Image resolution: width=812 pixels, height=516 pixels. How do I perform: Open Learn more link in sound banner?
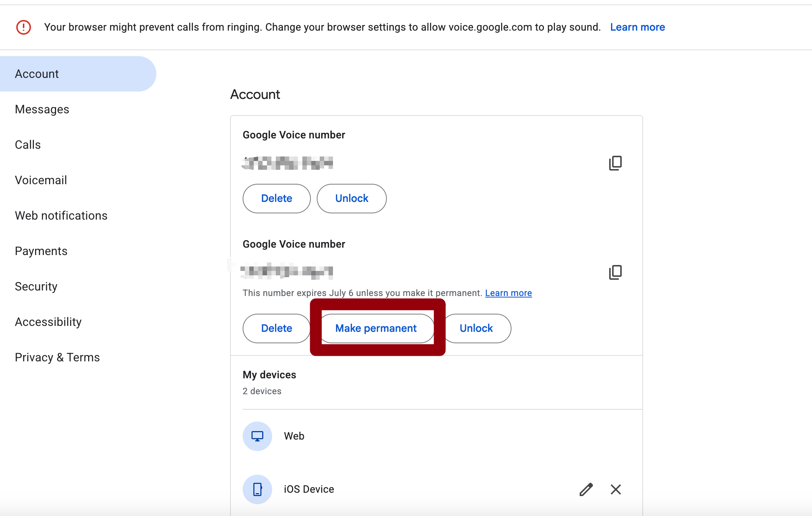coord(637,27)
